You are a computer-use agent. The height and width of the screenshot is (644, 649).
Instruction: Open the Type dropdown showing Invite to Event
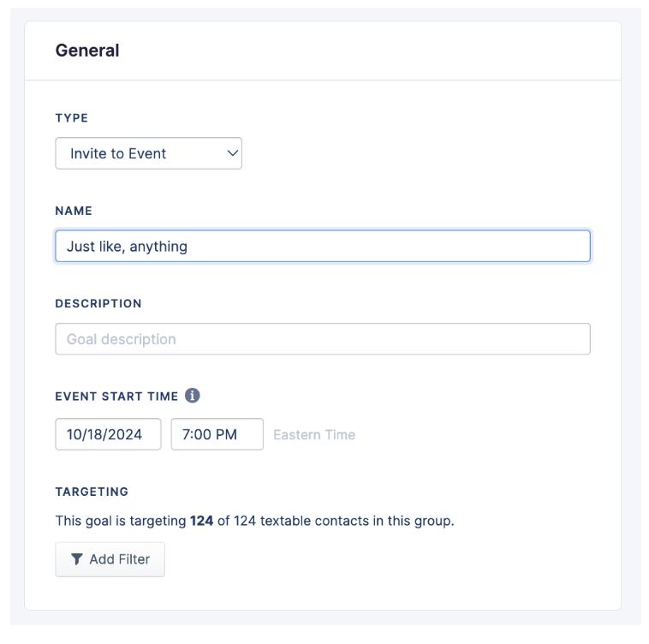(148, 154)
